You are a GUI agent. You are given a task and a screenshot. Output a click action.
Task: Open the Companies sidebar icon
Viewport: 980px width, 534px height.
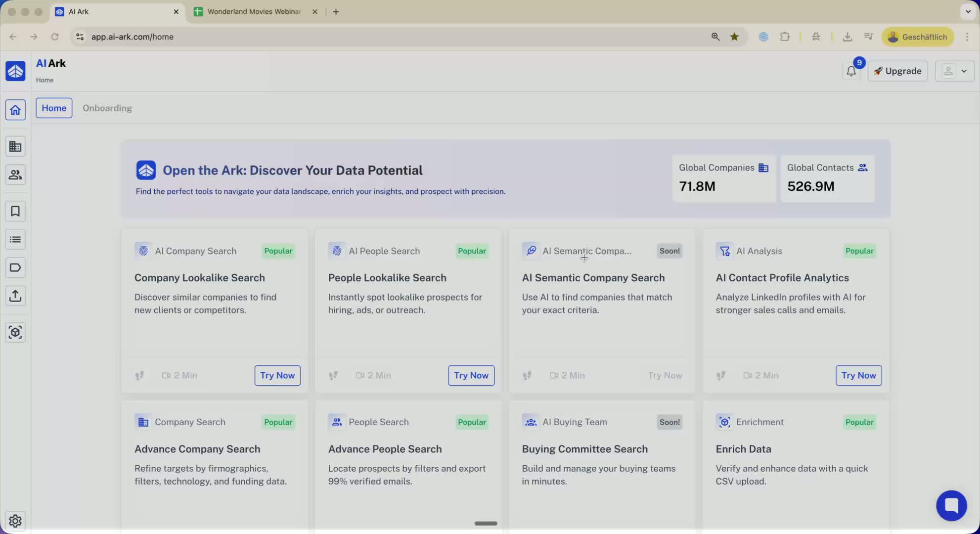coord(15,146)
